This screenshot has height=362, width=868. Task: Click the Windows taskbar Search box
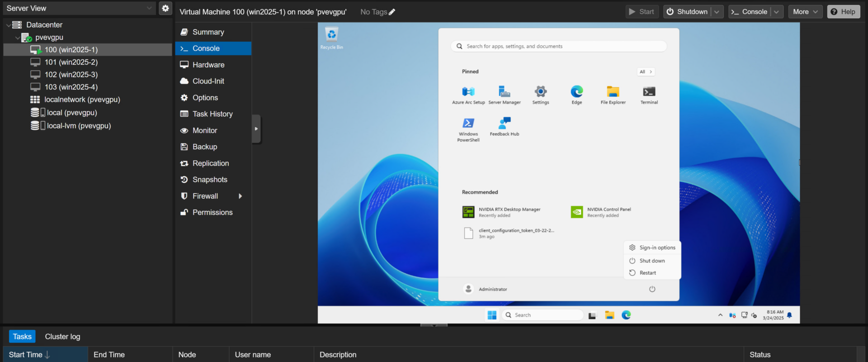click(542, 315)
